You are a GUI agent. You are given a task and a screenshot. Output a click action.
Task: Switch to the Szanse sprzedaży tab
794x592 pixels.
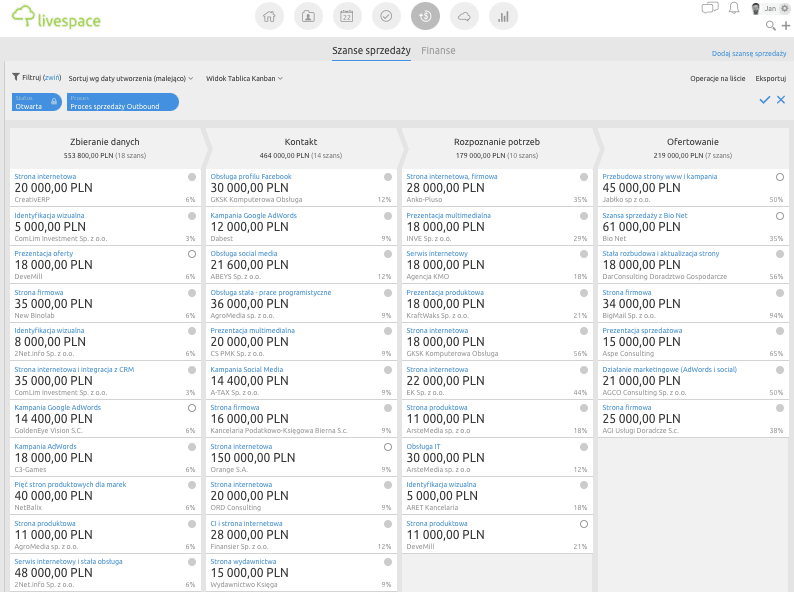point(371,51)
